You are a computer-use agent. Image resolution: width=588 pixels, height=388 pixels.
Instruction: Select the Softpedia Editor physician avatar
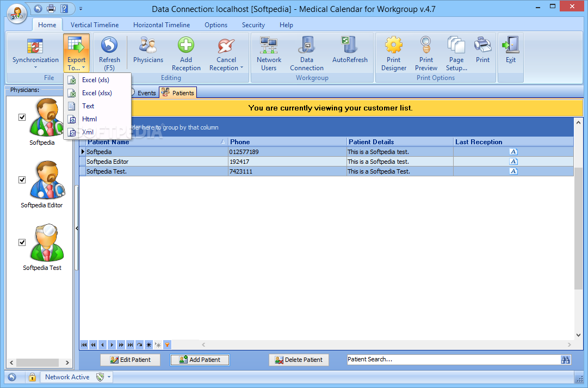pyautogui.click(x=48, y=180)
